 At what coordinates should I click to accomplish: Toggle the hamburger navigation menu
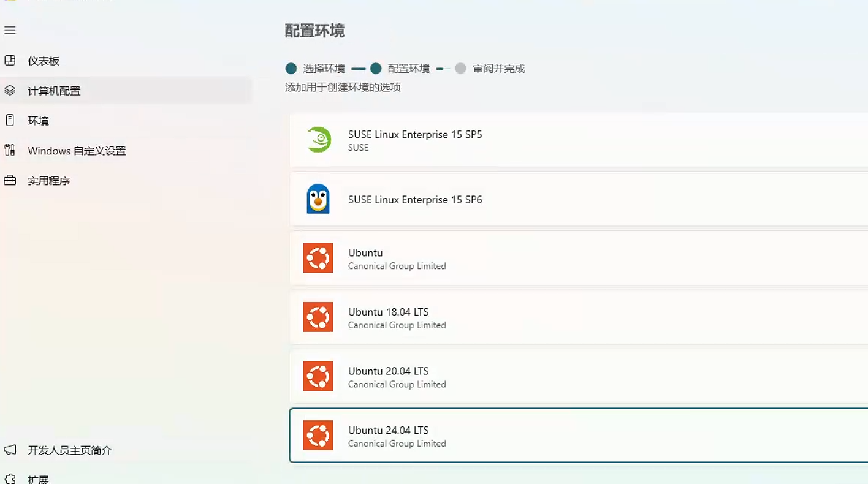[x=10, y=30]
